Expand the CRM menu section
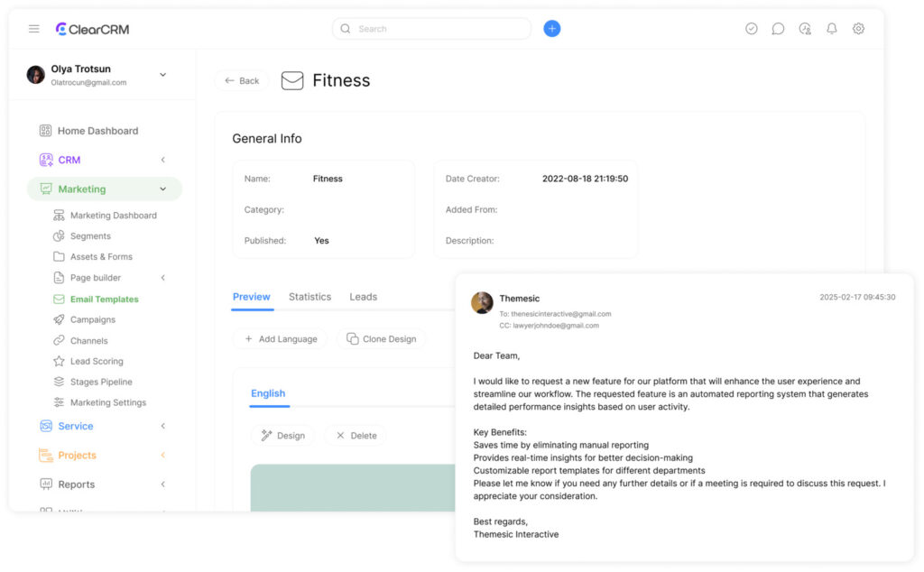924x572 pixels. 162,160
